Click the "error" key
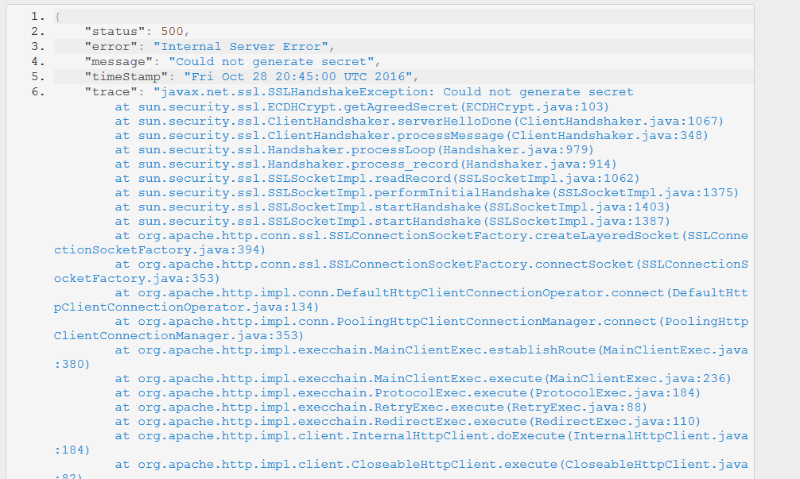The height and width of the screenshot is (479, 800). pos(111,46)
